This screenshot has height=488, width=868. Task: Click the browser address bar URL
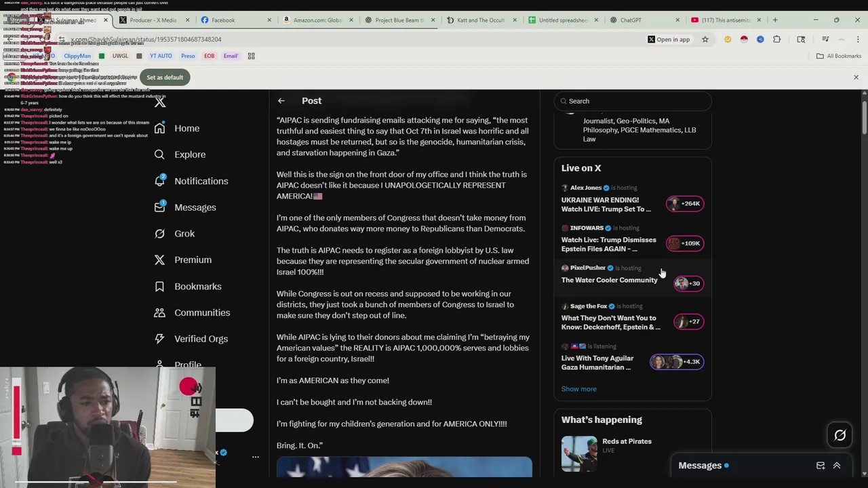coord(146,39)
